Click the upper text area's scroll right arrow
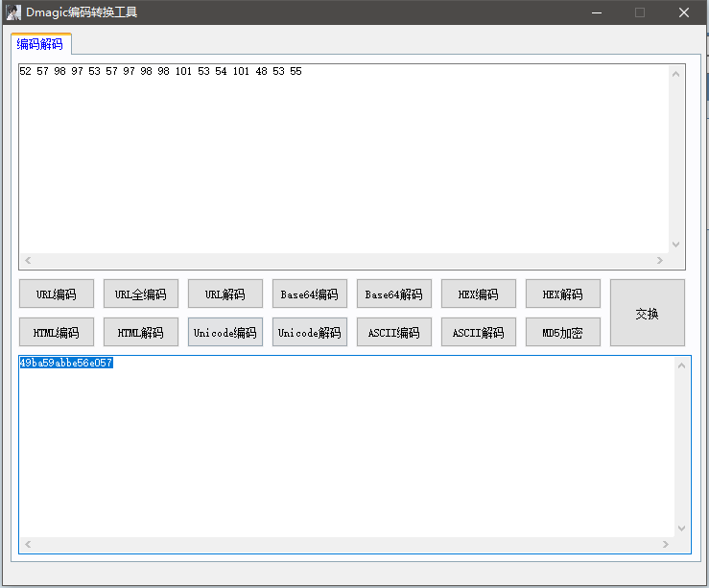 660,260
